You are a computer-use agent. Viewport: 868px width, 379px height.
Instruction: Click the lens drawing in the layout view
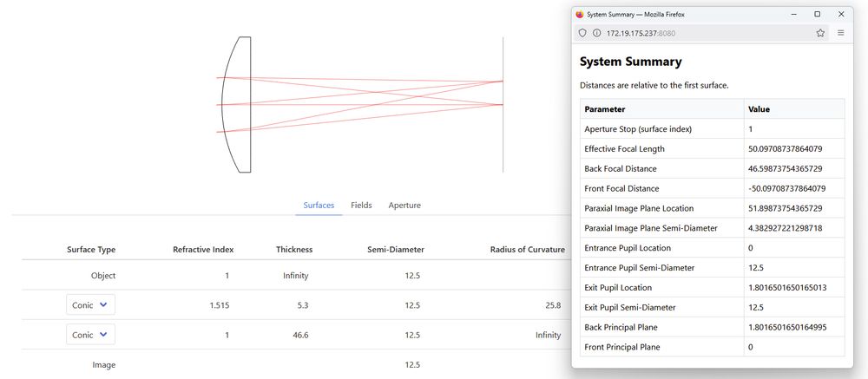pyautogui.click(x=236, y=105)
